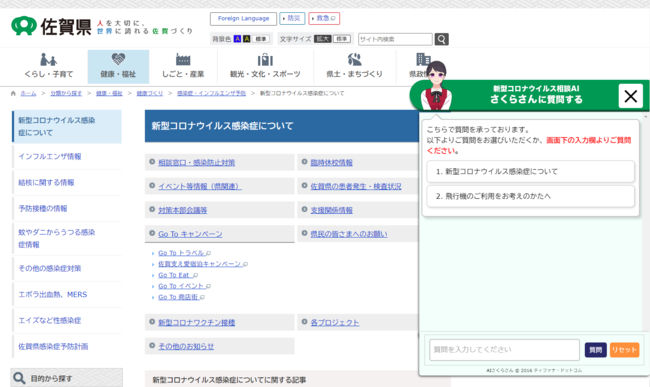650x387 pixels.
Task: Choose chat option 2 飛行機のご利用
Action: [531, 196]
